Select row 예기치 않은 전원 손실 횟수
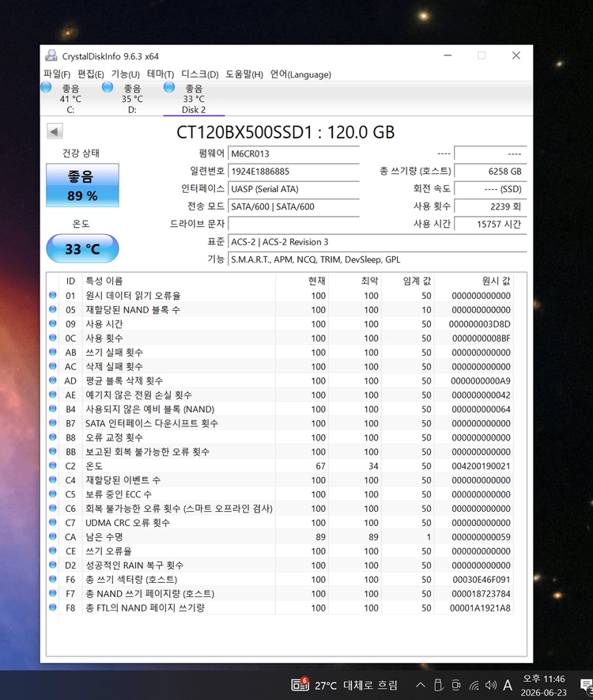 pyautogui.click(x=280, y=395)
